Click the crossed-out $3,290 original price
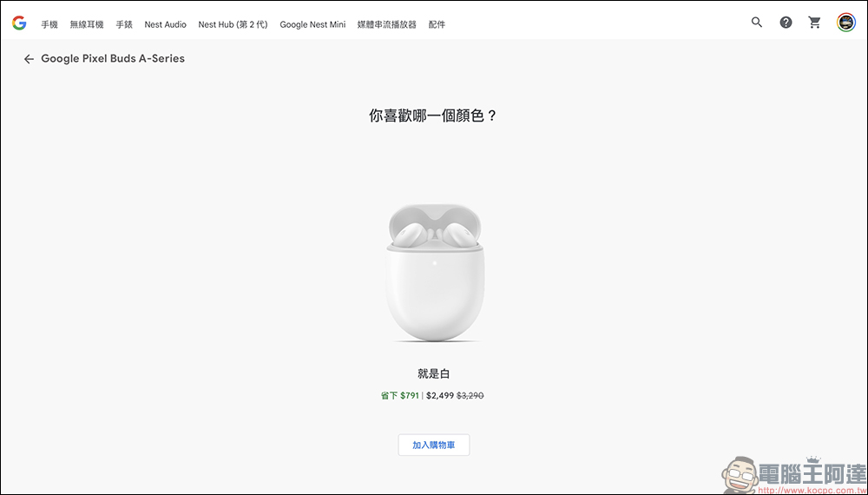 click(x=470, y=396)
